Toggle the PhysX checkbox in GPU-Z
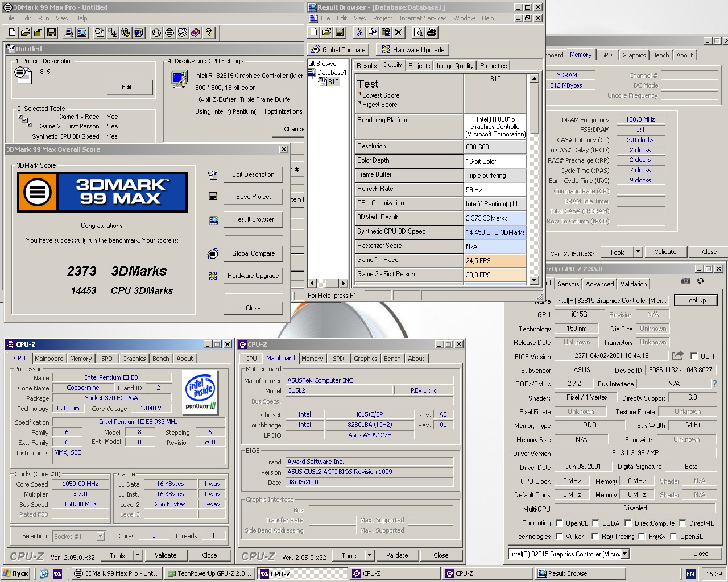The image size is (728, 582). pyautogui.click(x=642, y=537)
